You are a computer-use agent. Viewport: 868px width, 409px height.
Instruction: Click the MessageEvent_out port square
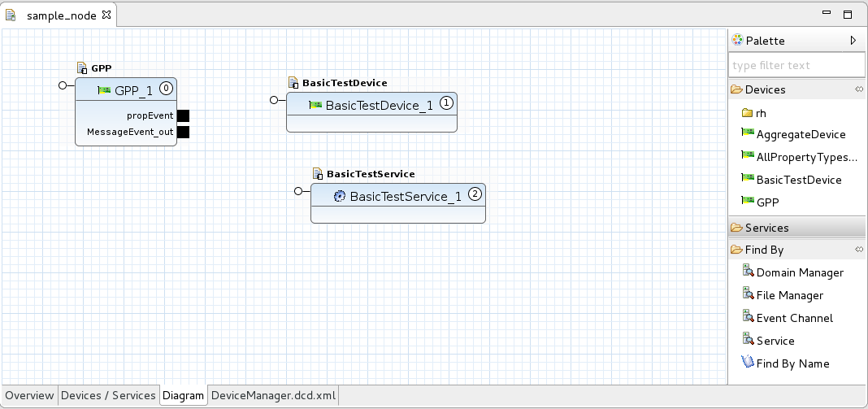(183, 132)
